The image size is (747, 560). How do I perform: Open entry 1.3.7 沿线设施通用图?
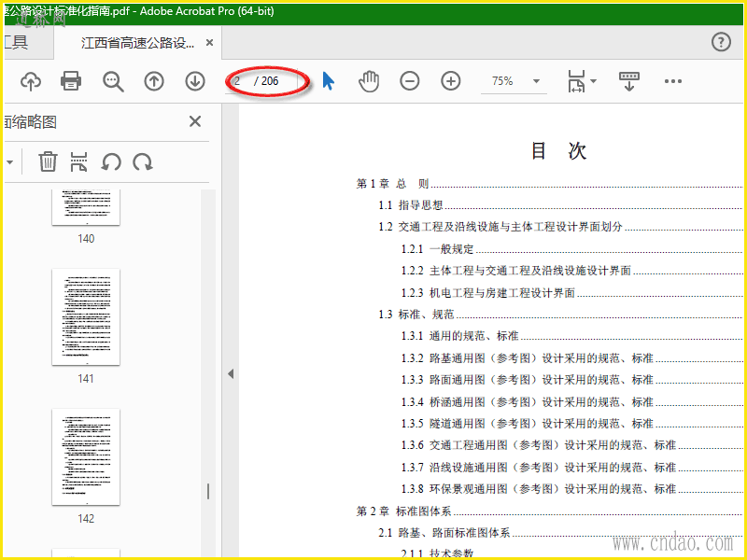[571, 468]
